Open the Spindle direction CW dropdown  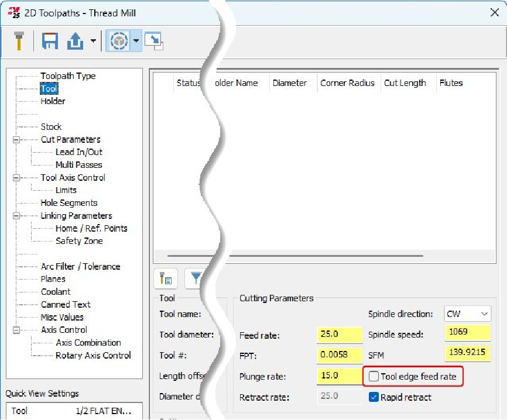[468, 314]
